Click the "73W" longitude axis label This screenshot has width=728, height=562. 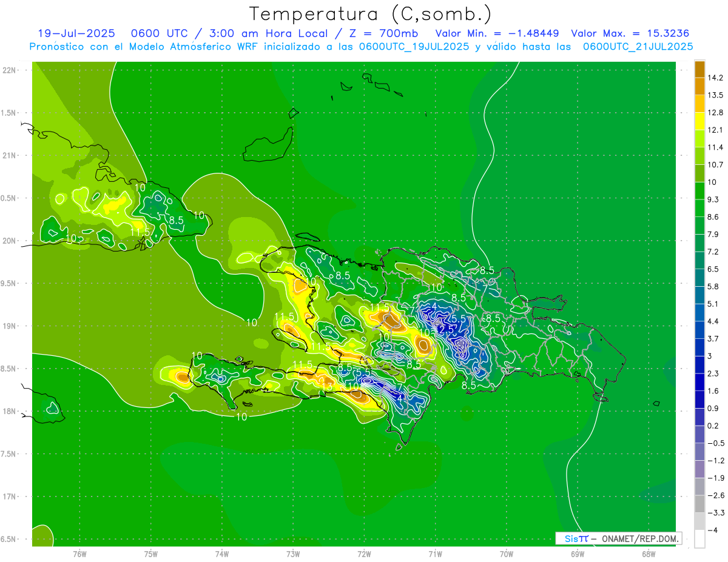point(293,554)
